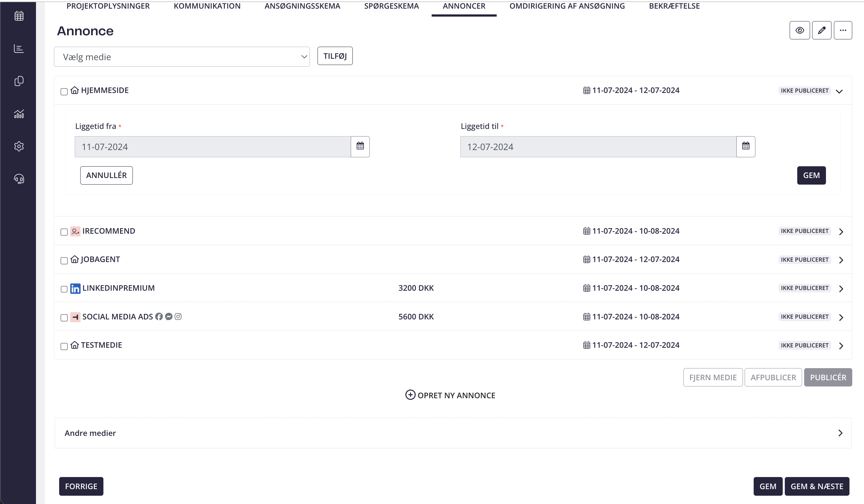Click the bottom GEM button
The width and height of the screenshot is (864, 504).
768,486
